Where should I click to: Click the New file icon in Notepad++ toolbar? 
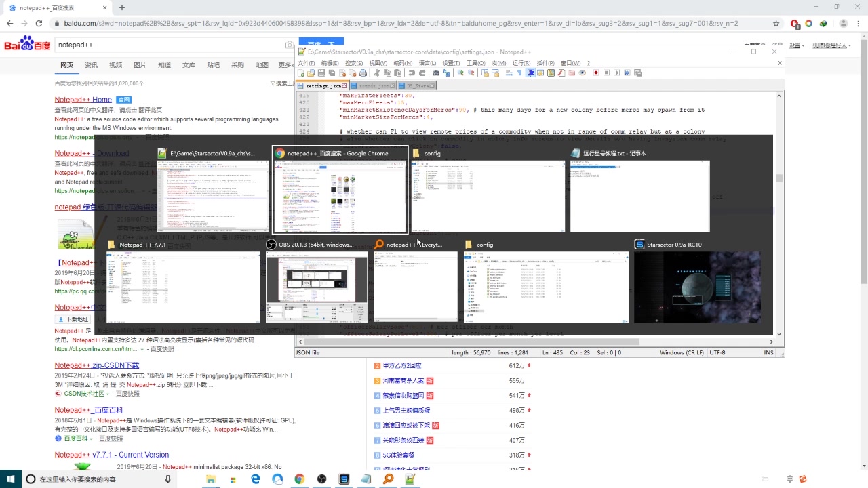(301, 73)
